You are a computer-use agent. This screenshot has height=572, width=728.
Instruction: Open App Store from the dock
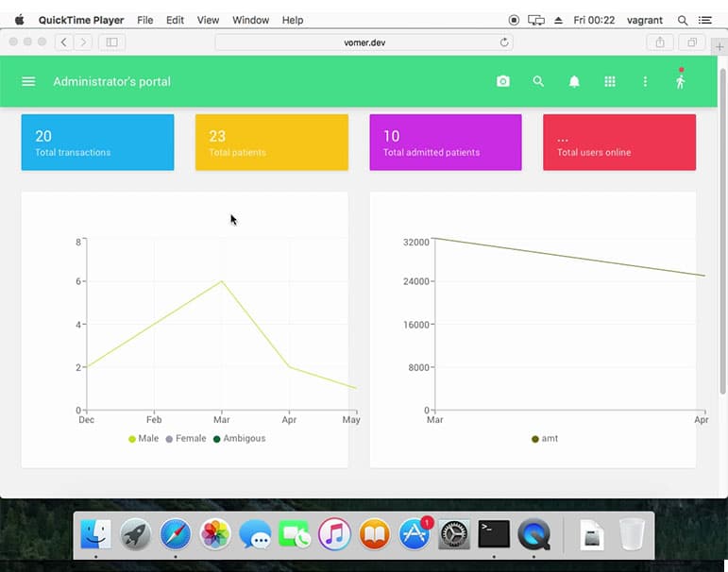[x=415, y=534]
